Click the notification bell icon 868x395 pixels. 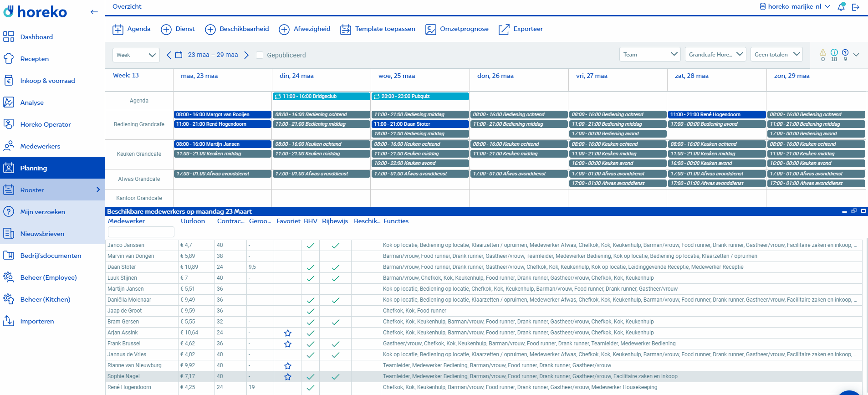pyautogui.click(x=841, y=7)
